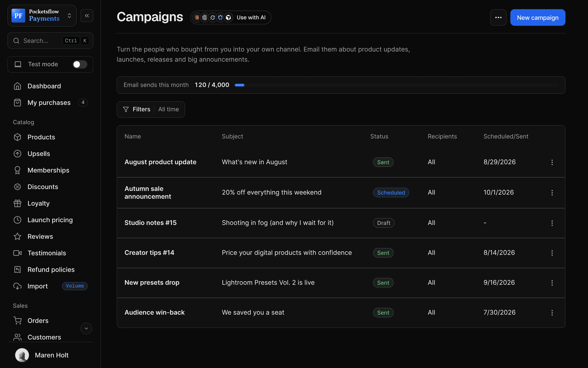Screen dimensions: 588x368
Task: Open Refund policies receipt icon
Action: pyautogui.click(x=18, y=270)
